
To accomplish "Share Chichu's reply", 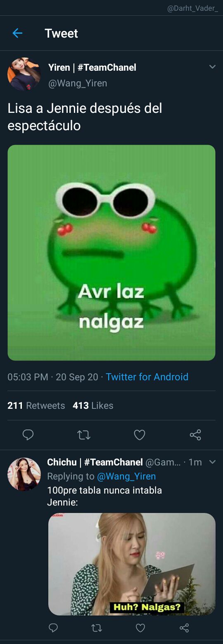I will click(x=184, y=628).
